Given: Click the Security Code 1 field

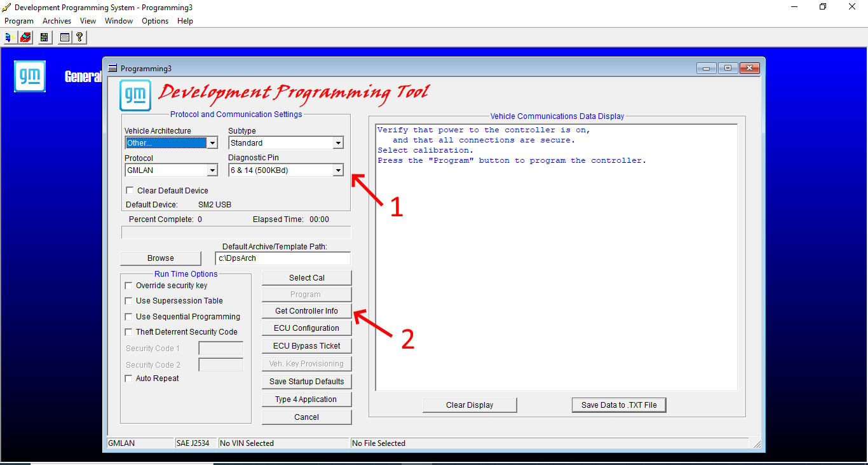Looking at the screenshot, I should coord(221,349).
